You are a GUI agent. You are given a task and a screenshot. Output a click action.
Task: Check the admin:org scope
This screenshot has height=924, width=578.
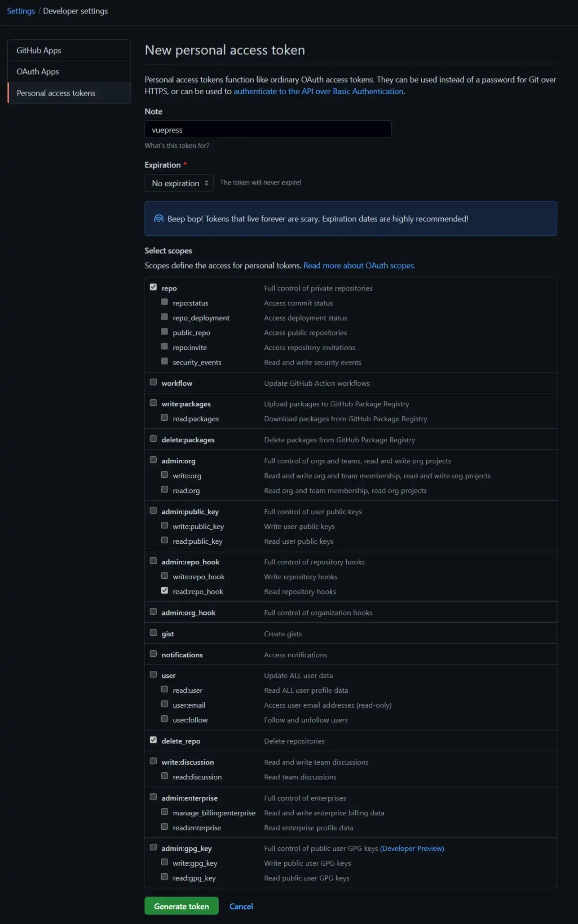point(153,460)
